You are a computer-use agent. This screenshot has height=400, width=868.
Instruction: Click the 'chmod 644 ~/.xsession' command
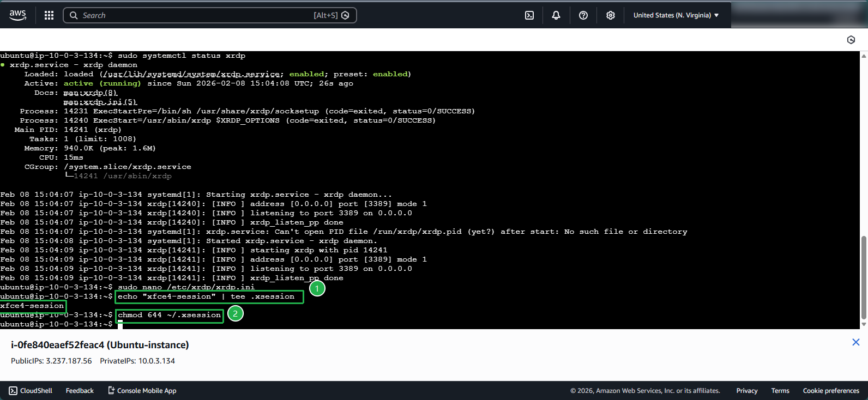169,315
